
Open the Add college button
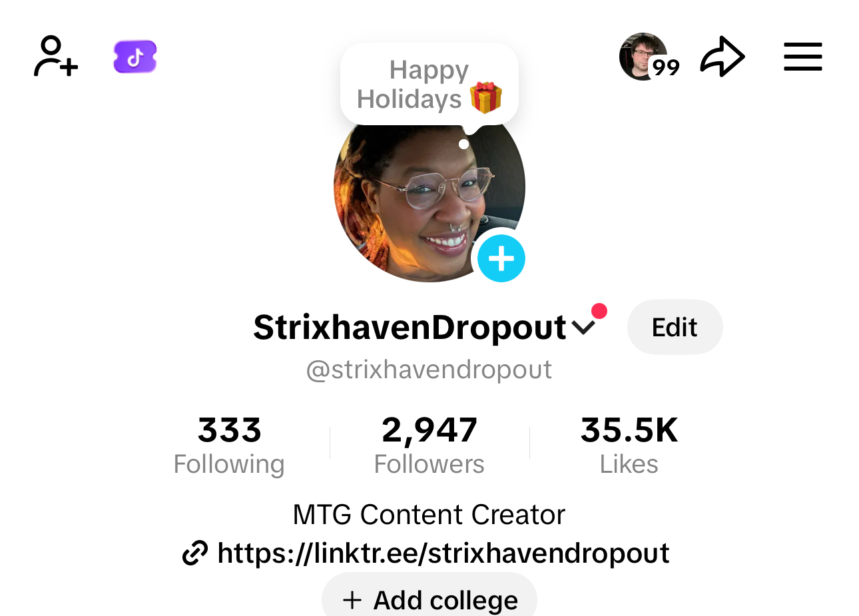pyautogui.click(x=429, y=597)
